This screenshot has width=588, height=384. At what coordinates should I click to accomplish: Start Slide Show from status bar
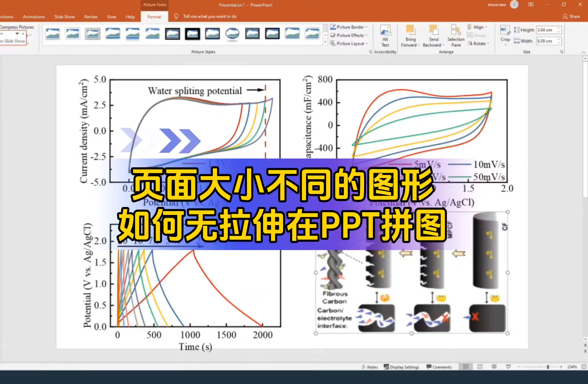coord(508,367)
